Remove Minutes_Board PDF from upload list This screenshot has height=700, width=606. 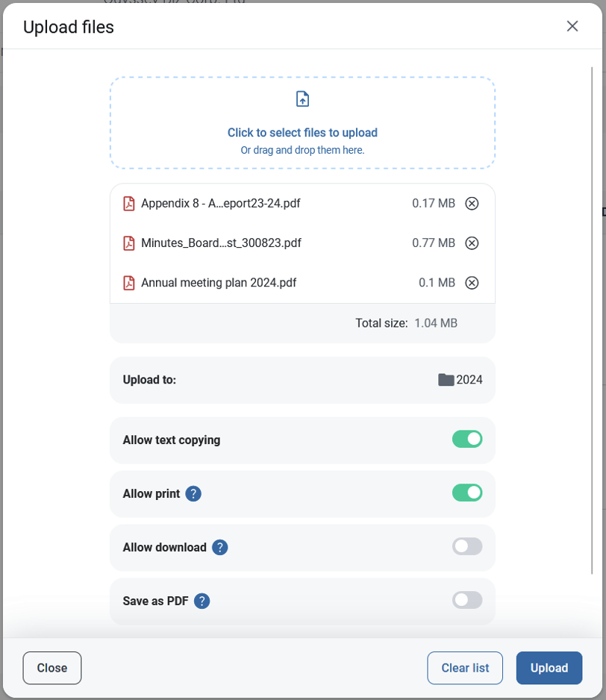tap(472, 243)
